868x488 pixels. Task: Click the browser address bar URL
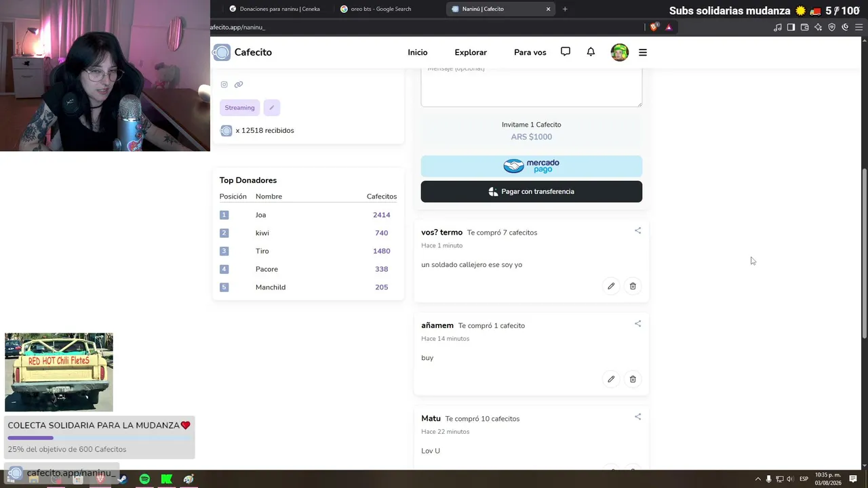pos(237,27)
